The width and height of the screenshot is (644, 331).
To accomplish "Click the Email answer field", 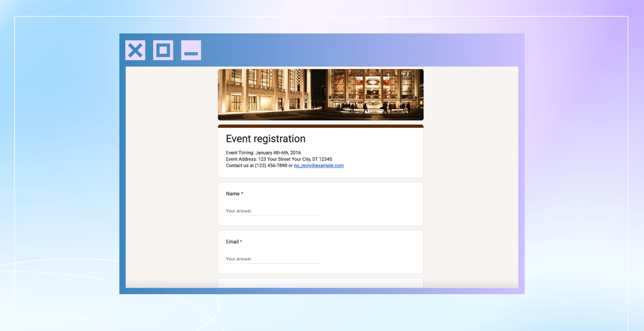I will 273,259.
